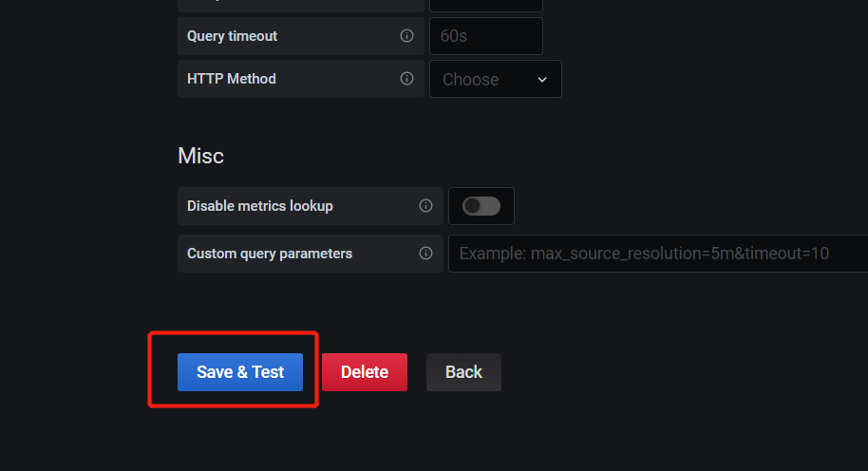This screenshot has width=868, height=471.
Task: Click the Query timeout info icon
Action: (x=406, y=36)
